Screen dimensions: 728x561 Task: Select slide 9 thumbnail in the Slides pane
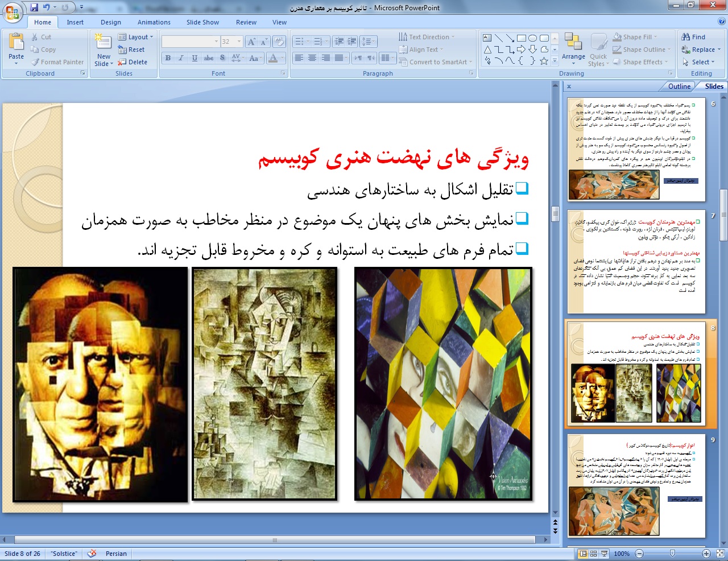(x=636, y=486)
